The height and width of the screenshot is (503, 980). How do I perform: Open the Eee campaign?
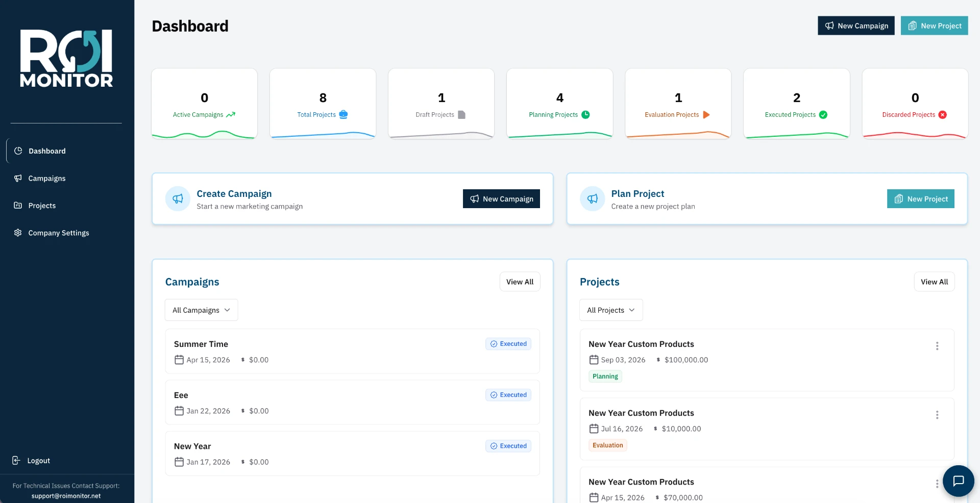tap(352, 402)
